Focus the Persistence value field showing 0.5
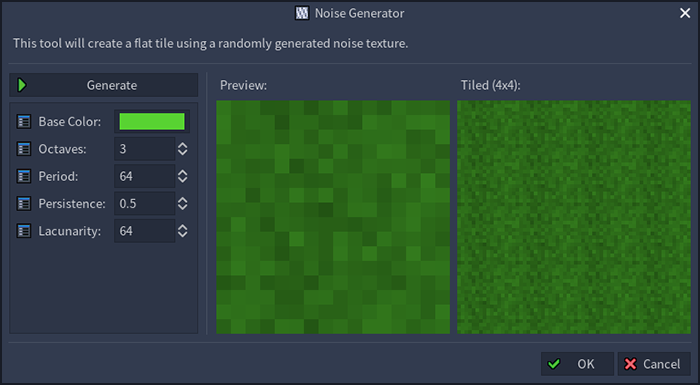 coord(145,204)
